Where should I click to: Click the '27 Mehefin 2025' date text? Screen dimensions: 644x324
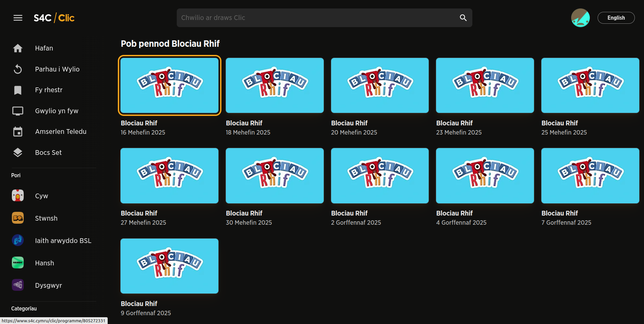coord(144,223)
